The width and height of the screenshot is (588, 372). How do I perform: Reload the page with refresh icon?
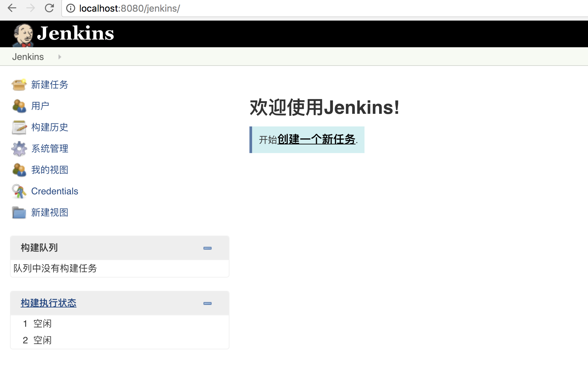pos(49,8)
